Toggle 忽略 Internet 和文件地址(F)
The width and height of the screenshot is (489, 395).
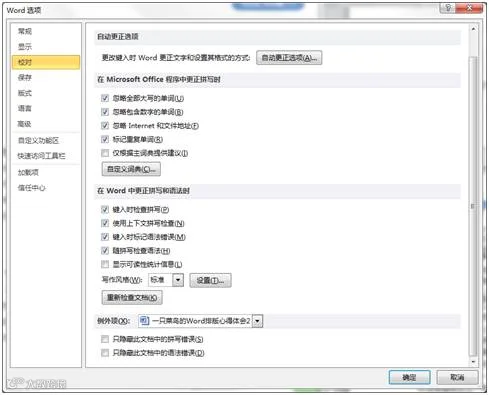105,126
